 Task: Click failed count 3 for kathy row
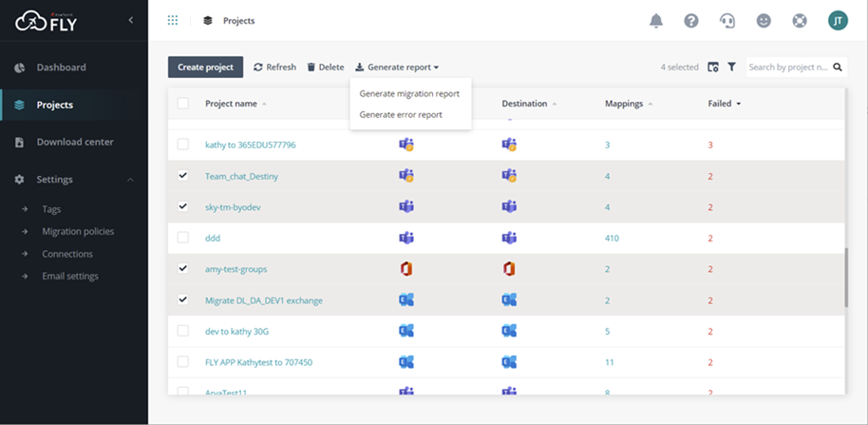tap(710, 145)
